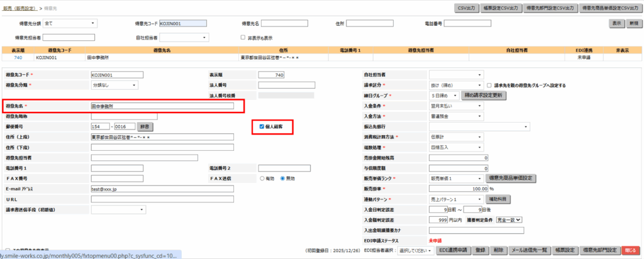Open the 得意先分類 filter dropdown at top
Screen dimensions: 644x259
(x=70, y=23)
